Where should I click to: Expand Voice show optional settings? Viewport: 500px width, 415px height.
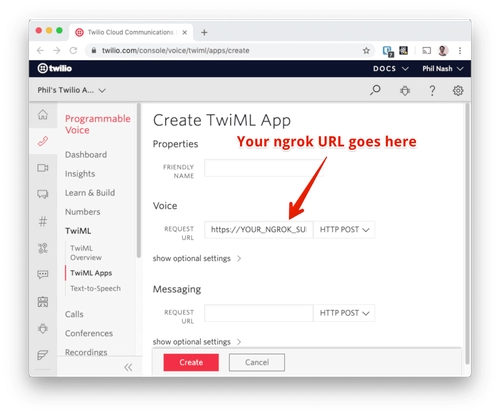(197, 258)
